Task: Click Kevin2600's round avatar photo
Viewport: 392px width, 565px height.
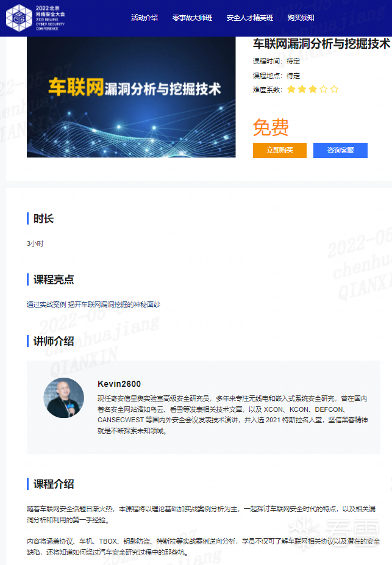Action: click(x=64, y=398)
